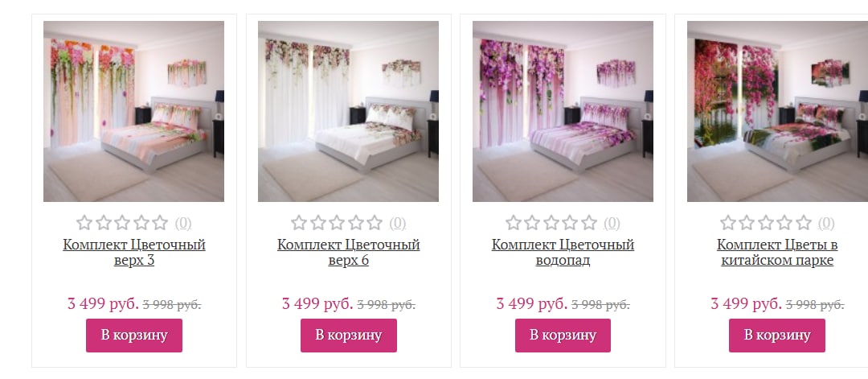Add Комплект Цветочный водопад to cart
The image size is (868, 379).
tap(563, 336)
